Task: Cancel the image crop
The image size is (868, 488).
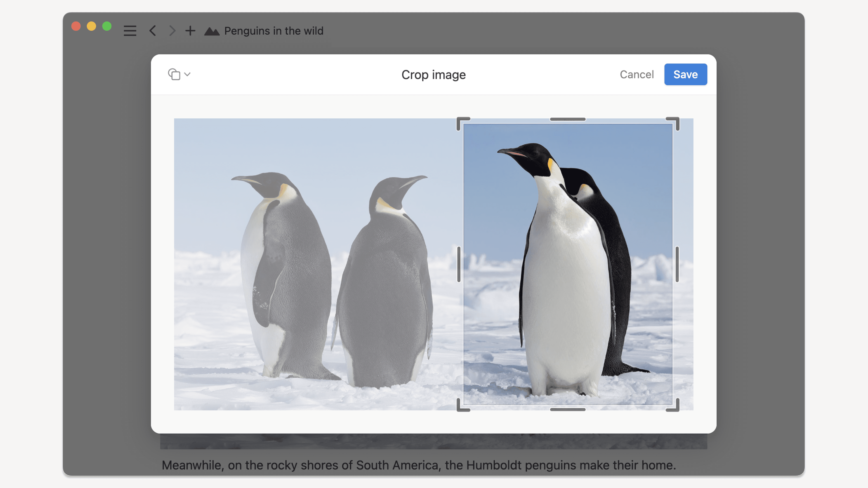Action: [637, 74]
